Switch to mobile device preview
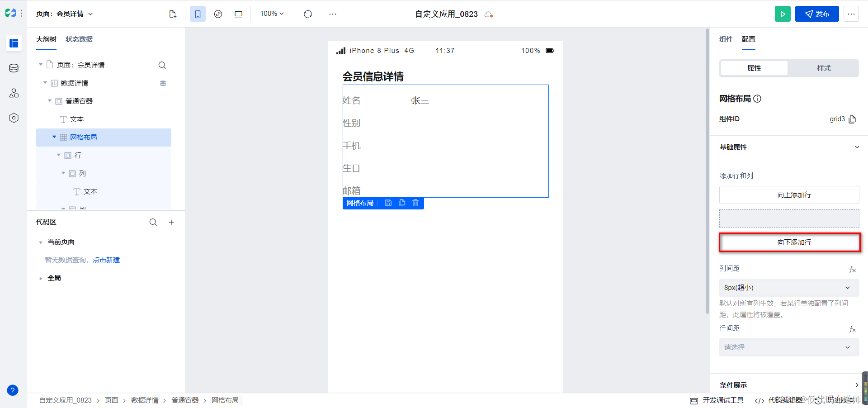Image resolution: width=868 pixels, height=408 pixels. (x=198, y=14)
